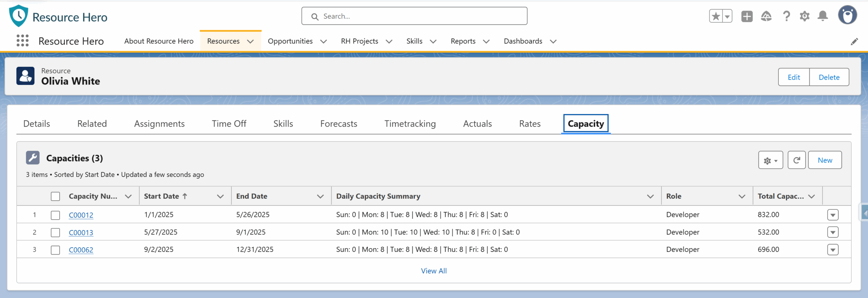Open End Date column actions chevron

[320, 196]
